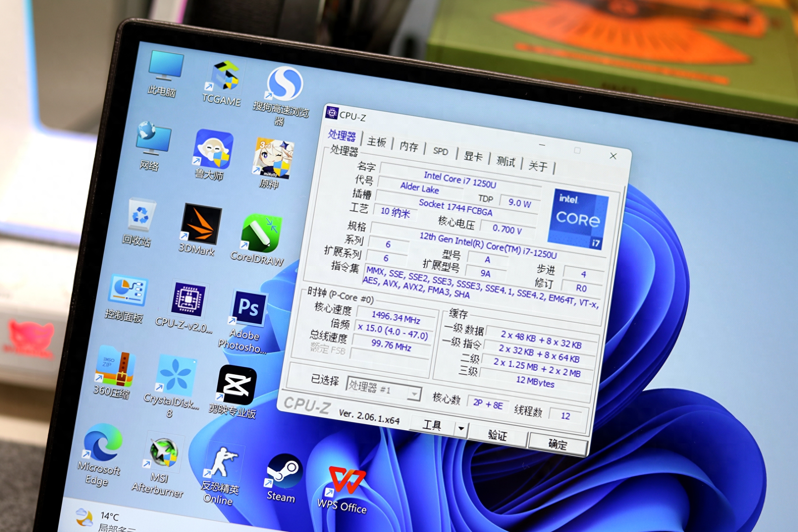798x532 pixels.
Task: Click the 12 MBytes L3 cache value
Action: point(535,381)
